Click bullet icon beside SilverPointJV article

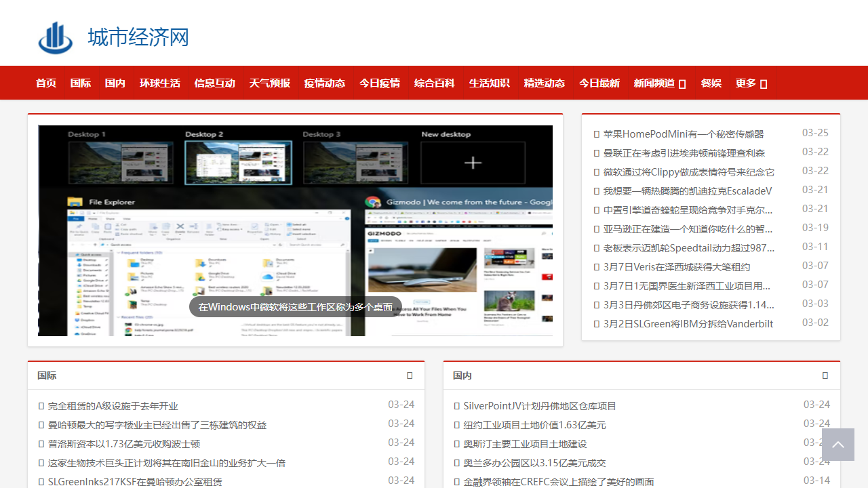(457, 406)
